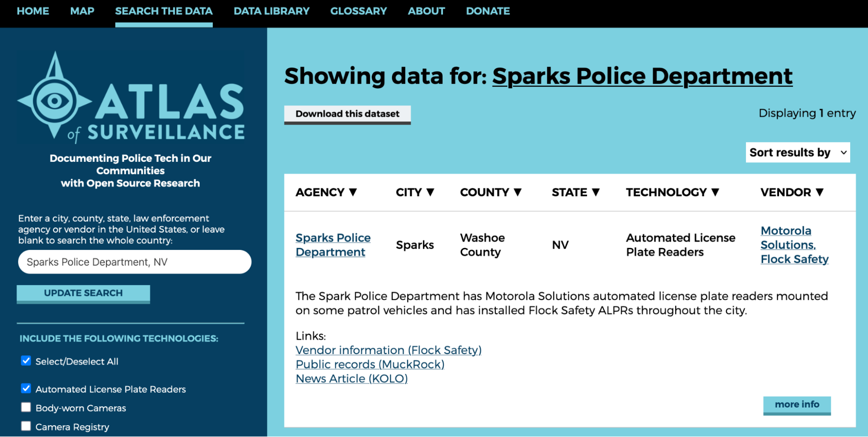868x437 pixels.
Task: Open the Sort results by dropdown
Action: tap(798, 152)
